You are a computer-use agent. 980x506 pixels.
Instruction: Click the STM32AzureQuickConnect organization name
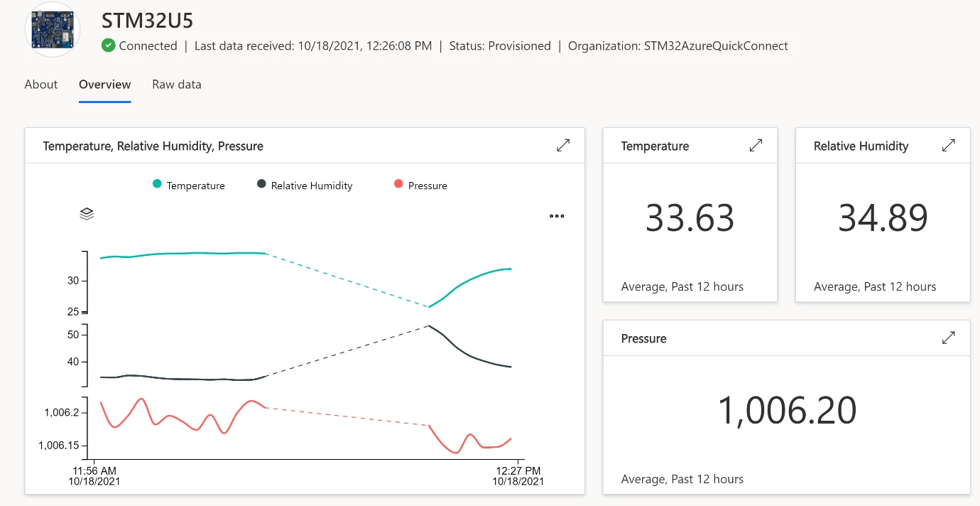716,45
